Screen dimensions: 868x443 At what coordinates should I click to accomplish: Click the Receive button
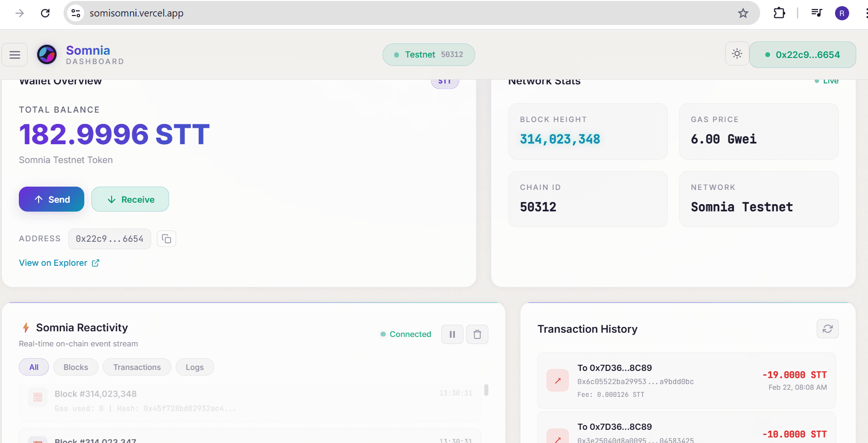click(130, 199)
